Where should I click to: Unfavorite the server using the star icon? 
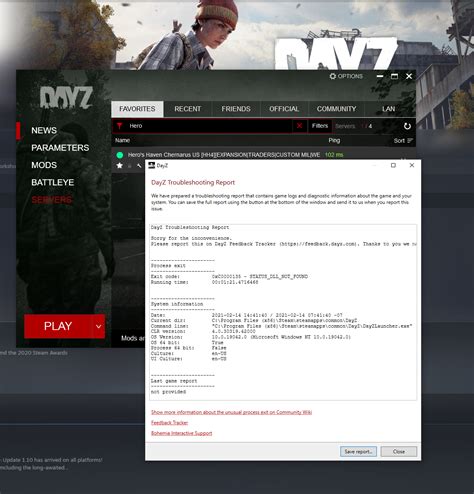[119, 165]
